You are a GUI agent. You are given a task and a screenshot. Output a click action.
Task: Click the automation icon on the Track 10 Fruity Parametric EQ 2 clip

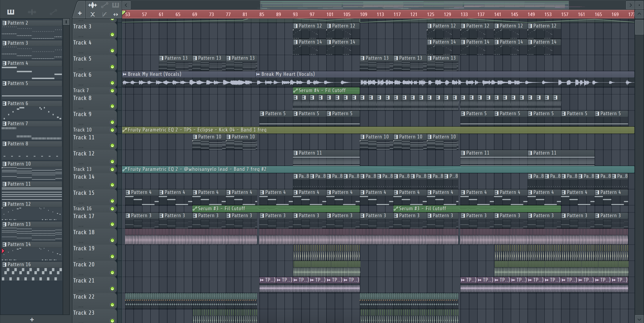pyautogui.click(x=125, y=130)
